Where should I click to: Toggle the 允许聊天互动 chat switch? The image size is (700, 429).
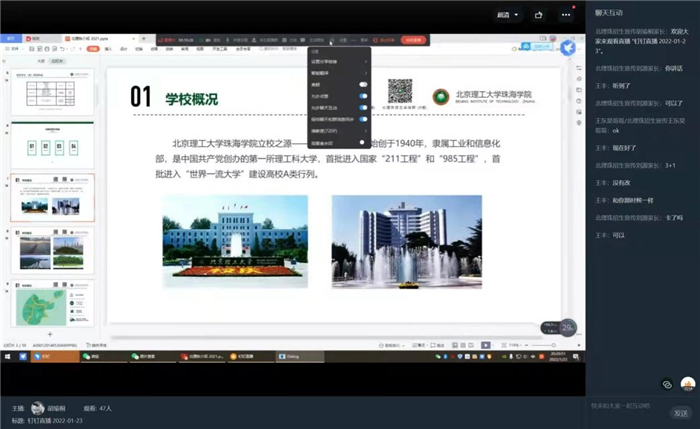(363, 108)
